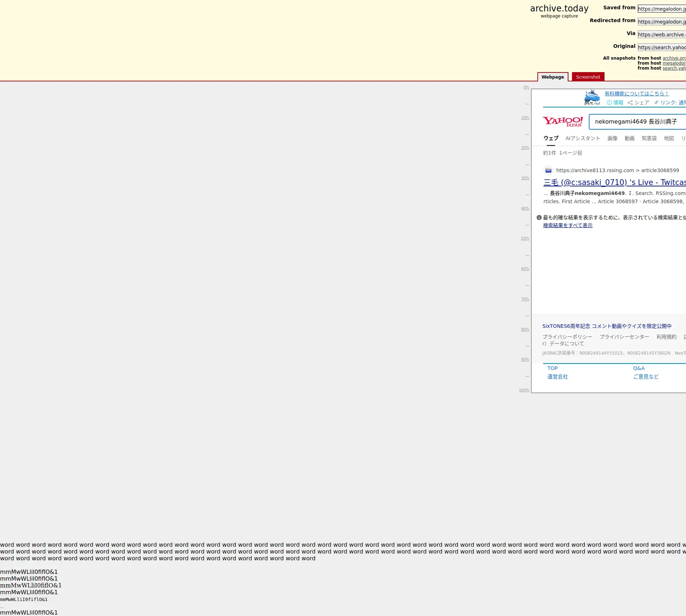The width and height of the screenshot is (686, 616).
Task: Open the 画像 search tab
Action: pos(612,138)
